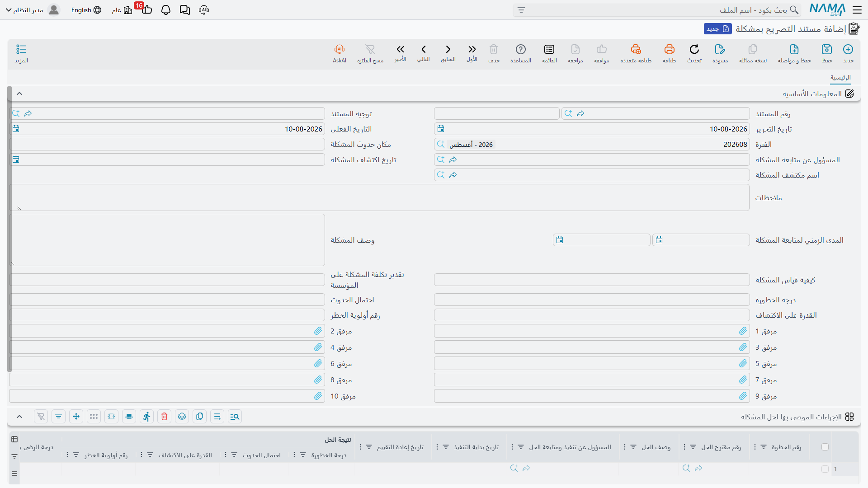Open search filter options dropdown

(x=521, y=10)
